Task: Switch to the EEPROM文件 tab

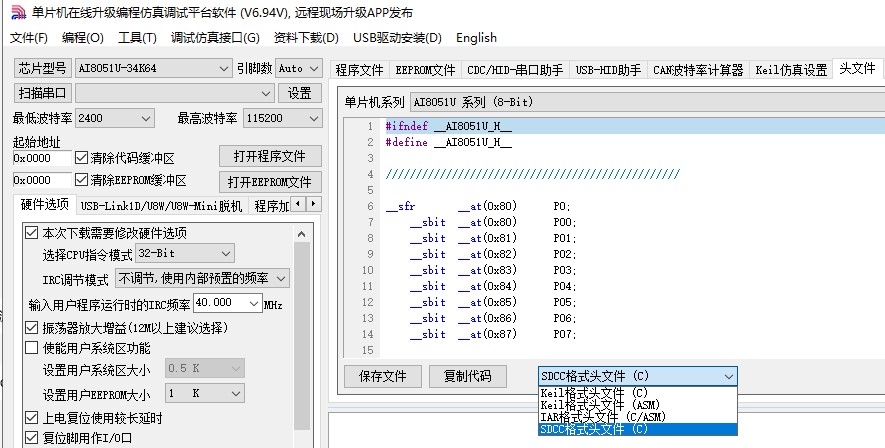Action: [425, 70]
